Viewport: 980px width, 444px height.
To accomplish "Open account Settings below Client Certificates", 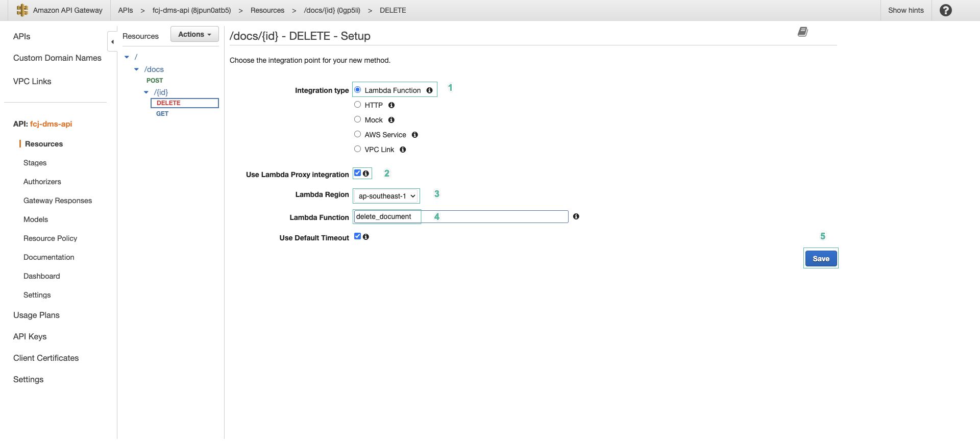I will [x=29, y=379].
